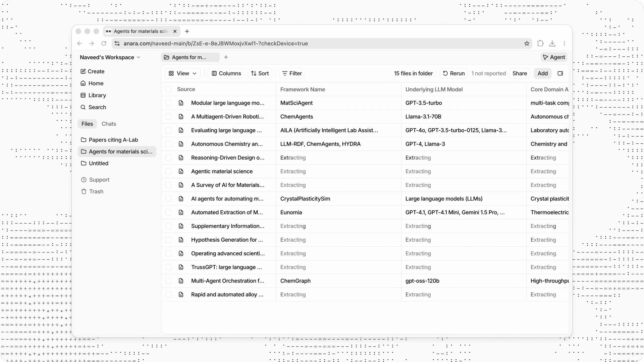Click the Underlying LLM Model column header
The width and height of the screenshot is (644, 362).
point(434,89)
